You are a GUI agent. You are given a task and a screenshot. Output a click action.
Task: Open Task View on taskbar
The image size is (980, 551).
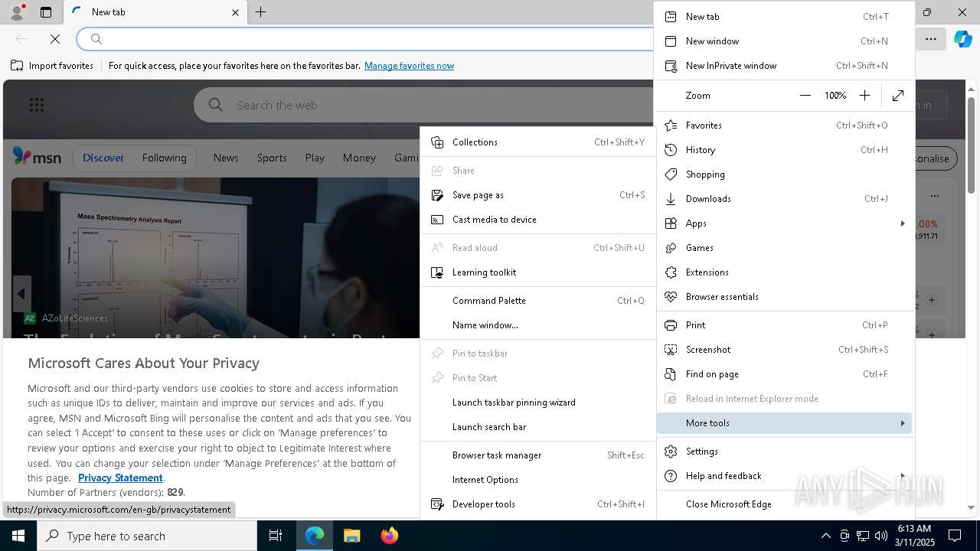coord(276,536)
